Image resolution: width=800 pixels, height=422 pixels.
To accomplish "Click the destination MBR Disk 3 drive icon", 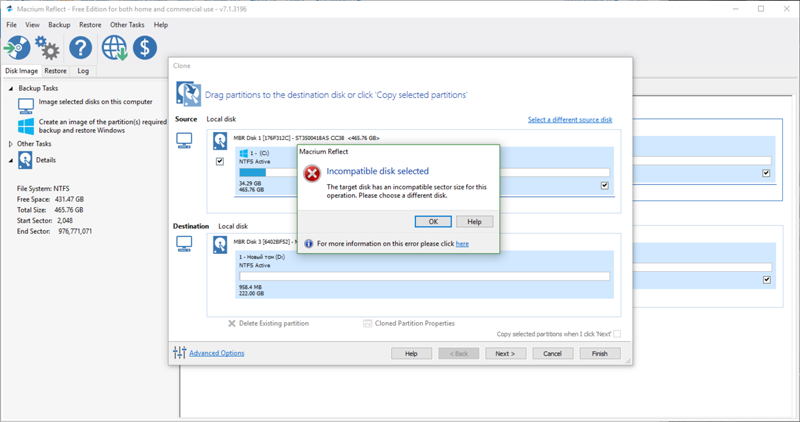I will pos(220,245).
